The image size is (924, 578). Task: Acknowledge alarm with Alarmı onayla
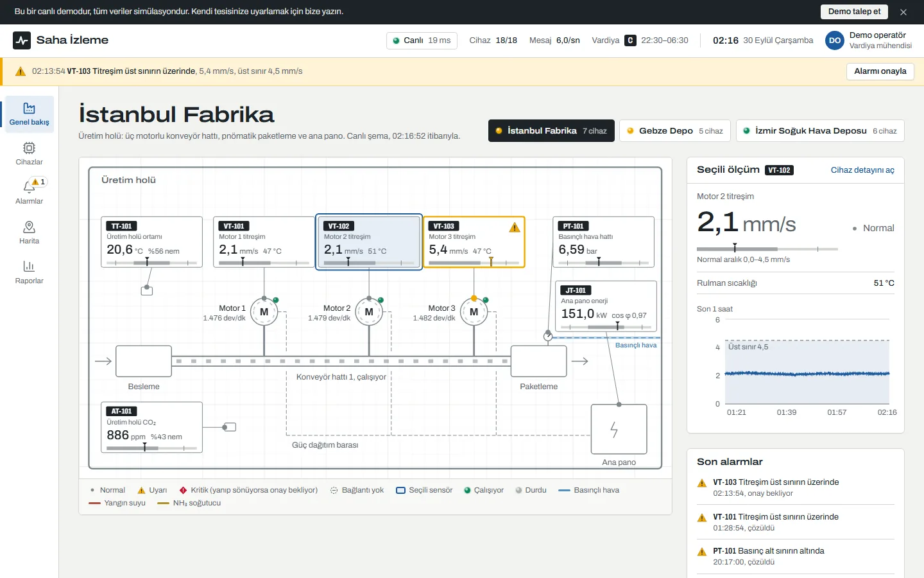pos(880,71)
